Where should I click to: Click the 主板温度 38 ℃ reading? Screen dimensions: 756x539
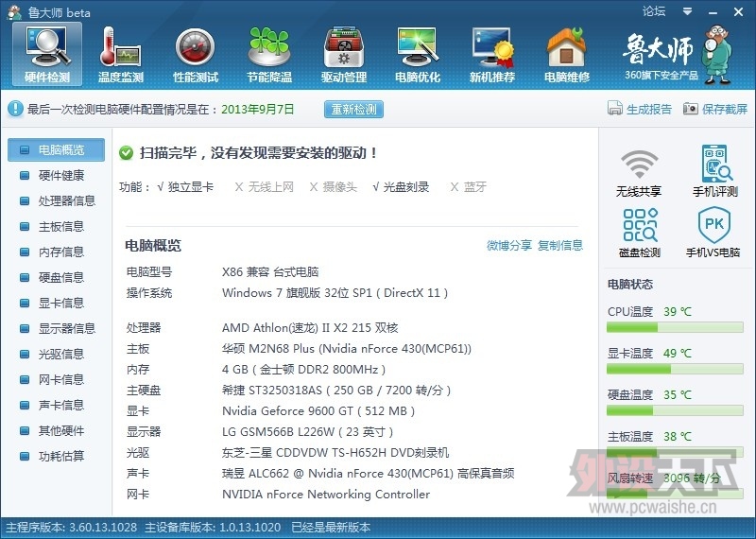point(678,437)
